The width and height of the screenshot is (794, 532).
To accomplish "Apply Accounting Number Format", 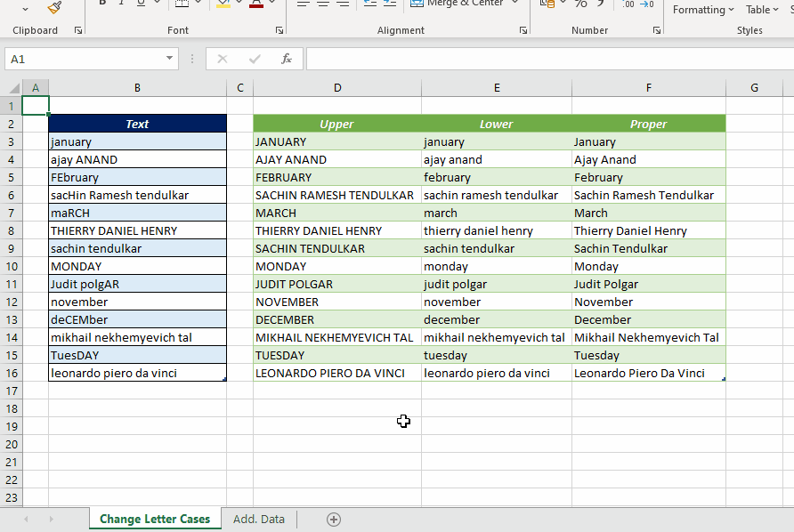I will [x=547, y=3].
